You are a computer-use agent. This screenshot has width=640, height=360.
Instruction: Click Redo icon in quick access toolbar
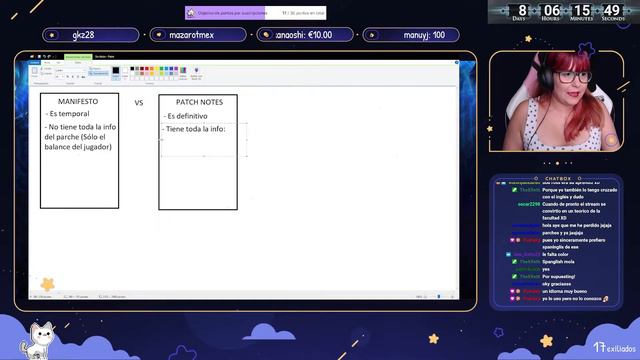(x=49, y=57)
